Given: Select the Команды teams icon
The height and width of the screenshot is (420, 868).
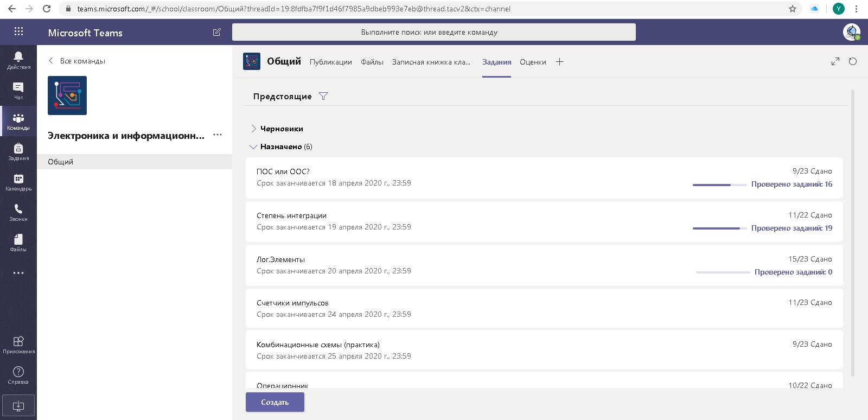Looking at the screenshot, I should [x=18, y=120].
